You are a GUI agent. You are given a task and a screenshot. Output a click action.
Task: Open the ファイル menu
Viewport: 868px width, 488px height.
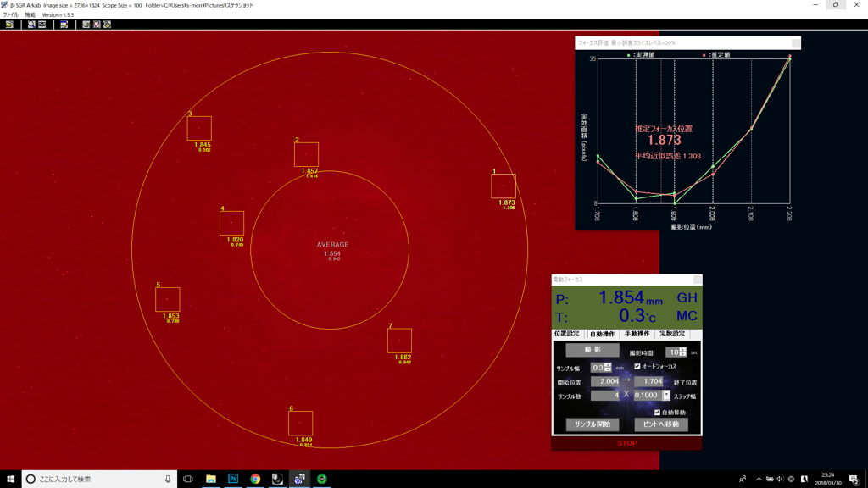point(10,14)
